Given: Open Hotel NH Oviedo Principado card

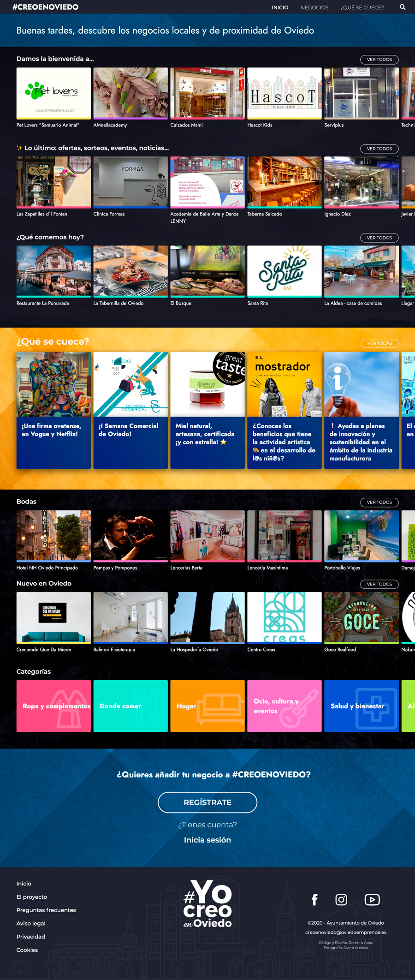Looking at the screenshot, I should point(53,540).
